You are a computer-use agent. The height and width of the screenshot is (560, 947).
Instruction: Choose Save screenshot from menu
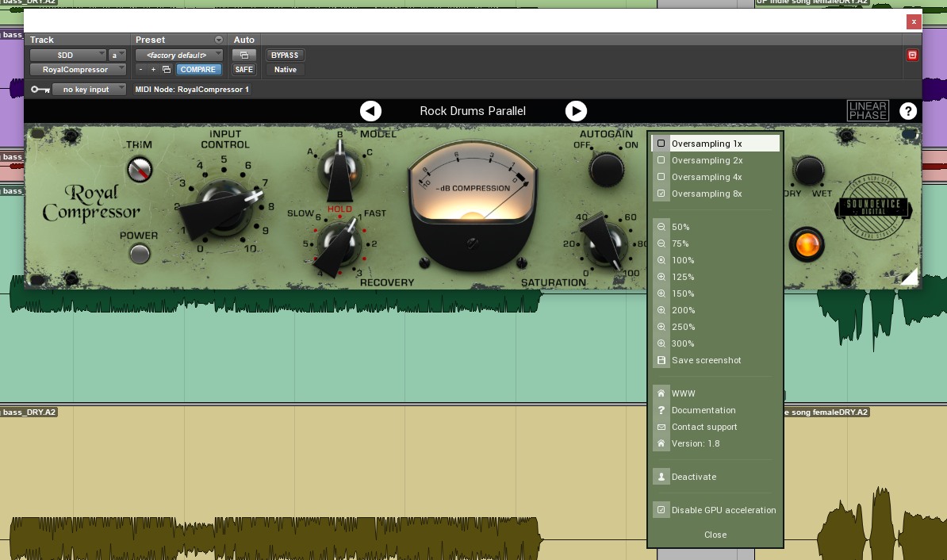pyautogui.click(x=706, y=360)
